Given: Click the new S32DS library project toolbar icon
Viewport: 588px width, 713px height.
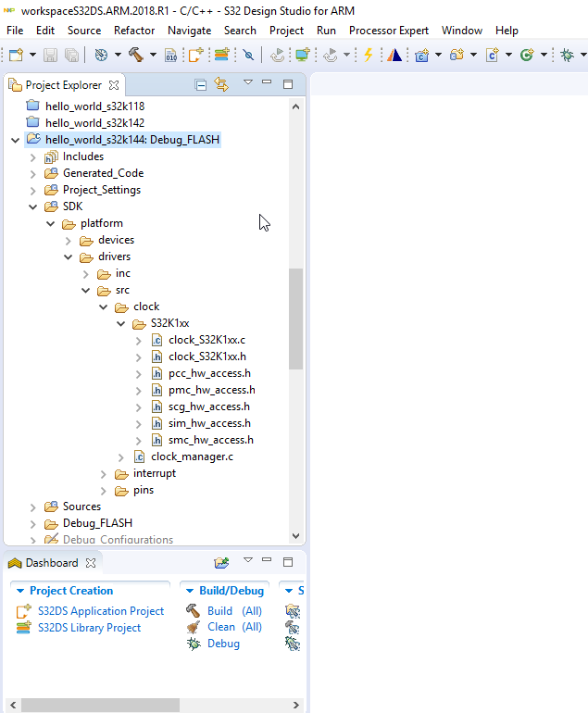Looking at the screenshot, I should click(221, 55).
